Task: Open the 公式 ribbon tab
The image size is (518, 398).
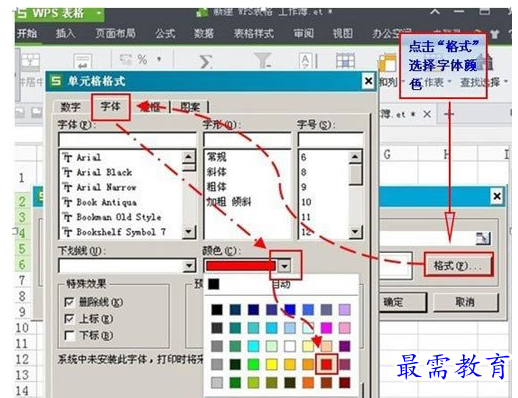Action: pos(165,33)
